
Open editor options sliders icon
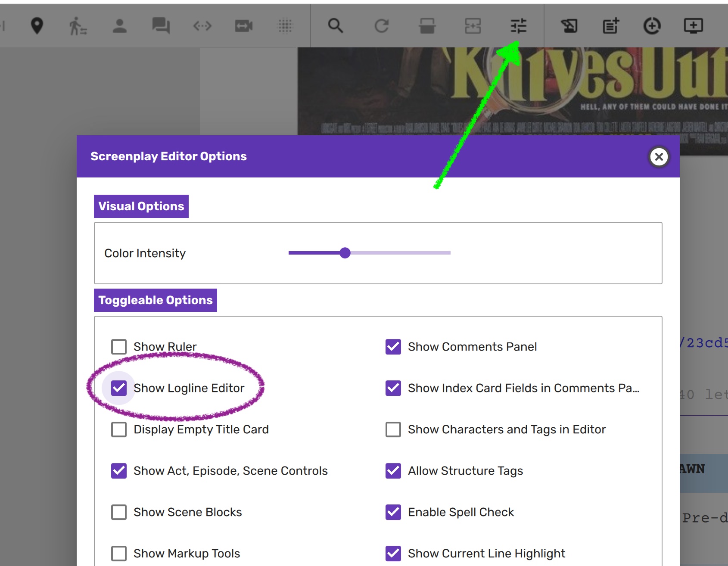[518, 26]
